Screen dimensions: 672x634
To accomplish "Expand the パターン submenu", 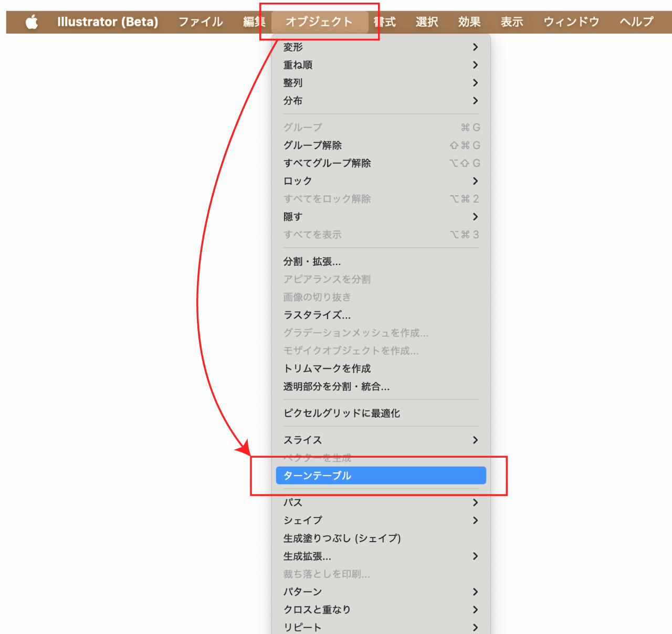I will (381, 591).
